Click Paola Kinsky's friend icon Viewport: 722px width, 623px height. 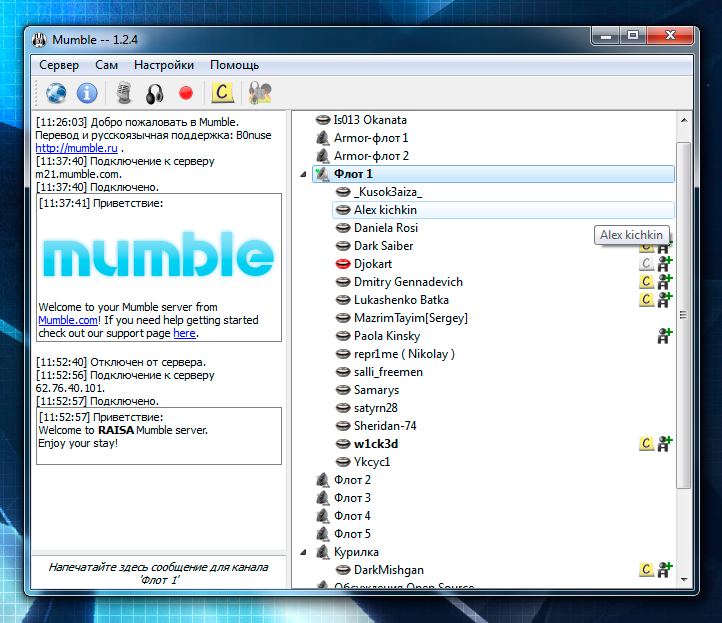tap(665, 336)
